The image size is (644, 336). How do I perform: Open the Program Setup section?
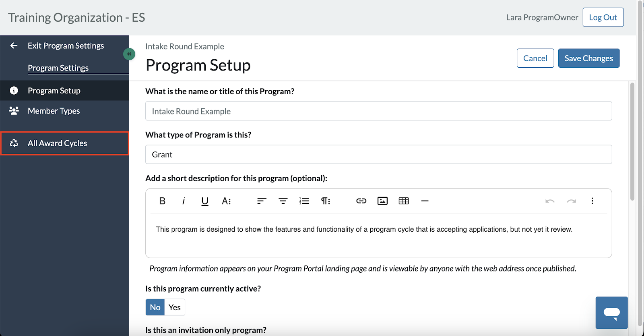point(53,90)
